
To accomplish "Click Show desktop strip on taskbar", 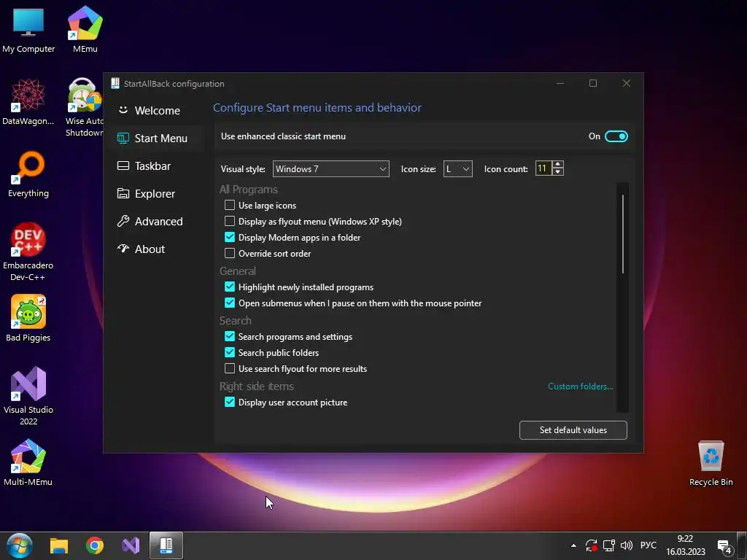I will (742, 545).
